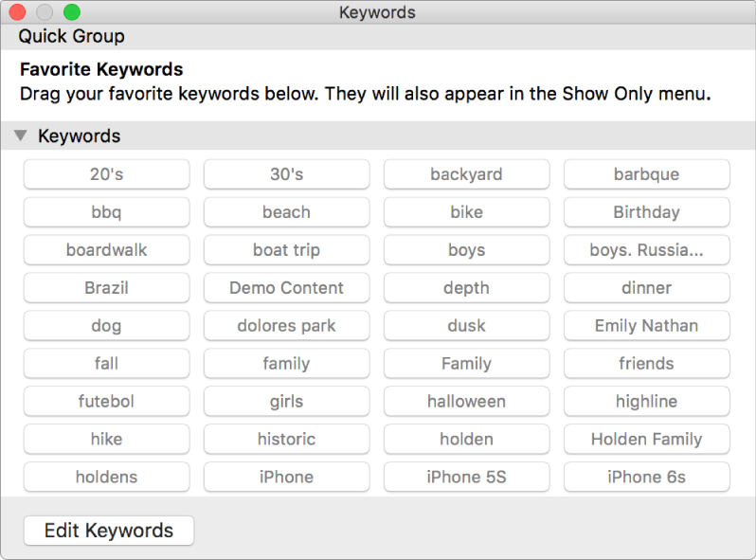This screenshot has width=756, height=560.
Task: Select the 'Brazil' keyword button
Action: 106,288
